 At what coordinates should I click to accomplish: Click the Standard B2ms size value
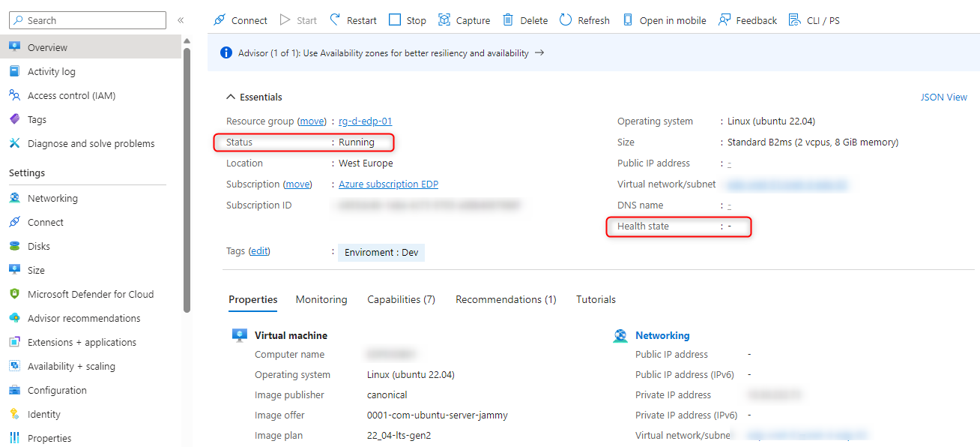[813, 142]
